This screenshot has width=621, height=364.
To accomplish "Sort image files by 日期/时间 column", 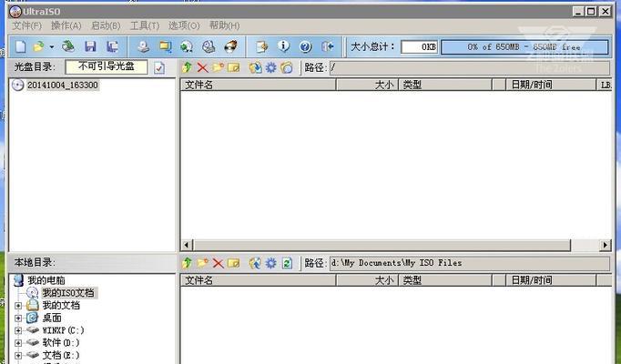I will pyautogui.click(x=551, y=85).
